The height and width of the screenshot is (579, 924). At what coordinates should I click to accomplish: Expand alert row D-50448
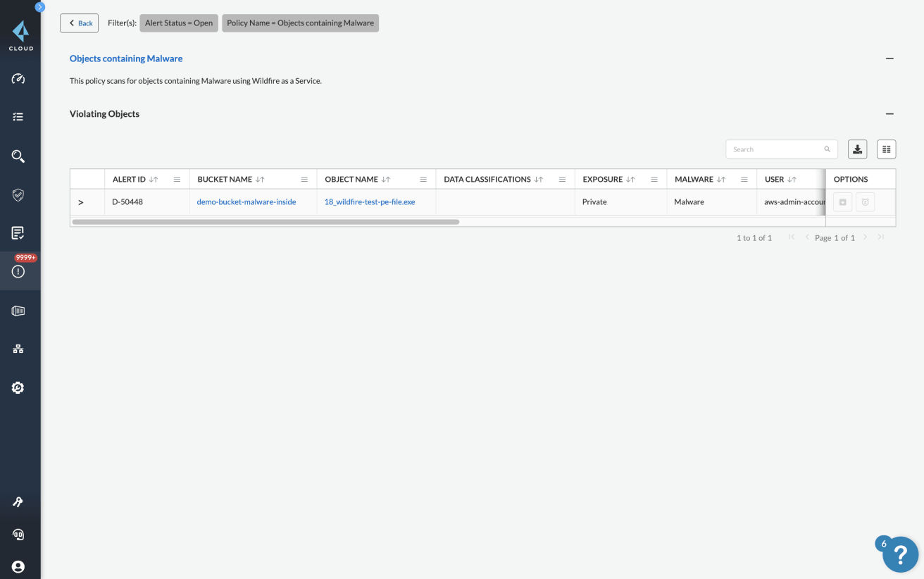pos(81,202)
